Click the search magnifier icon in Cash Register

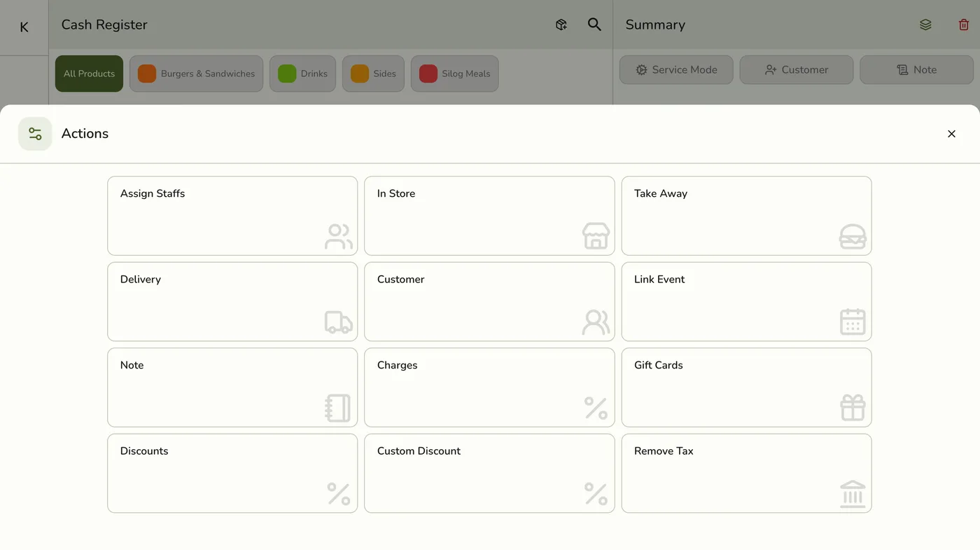594,25
